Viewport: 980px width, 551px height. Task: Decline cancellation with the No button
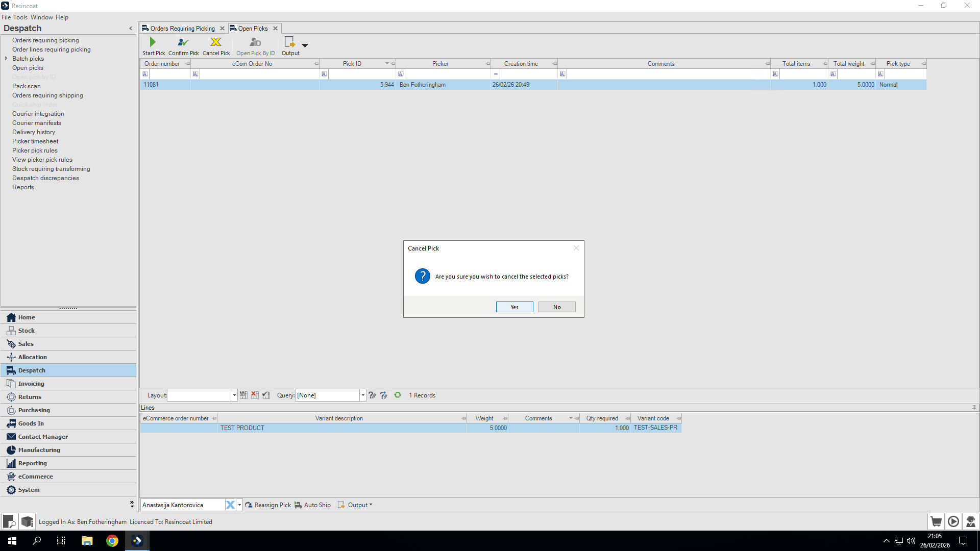coord(557,307)
